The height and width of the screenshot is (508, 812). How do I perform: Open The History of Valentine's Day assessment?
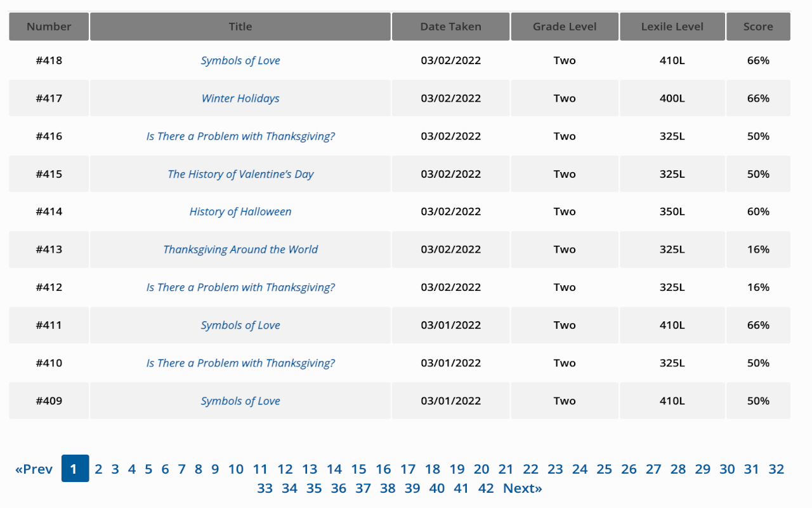(240, 174)
